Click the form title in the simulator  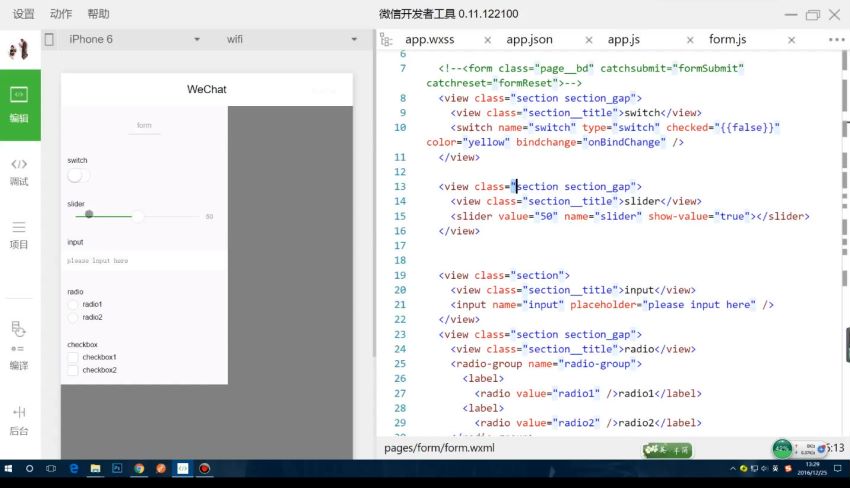(x=144, y=125)
